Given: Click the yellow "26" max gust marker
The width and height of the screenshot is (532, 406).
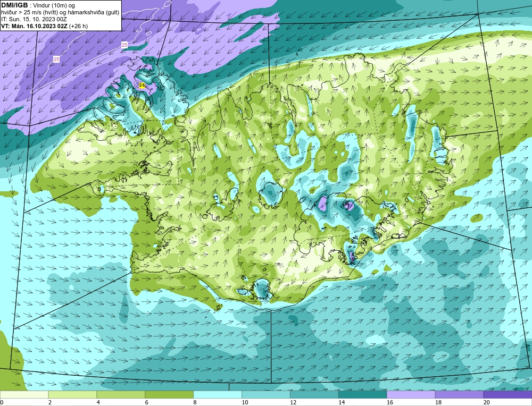Looking at the screenshot, I should pyautogui.click(x=142, y=86).
